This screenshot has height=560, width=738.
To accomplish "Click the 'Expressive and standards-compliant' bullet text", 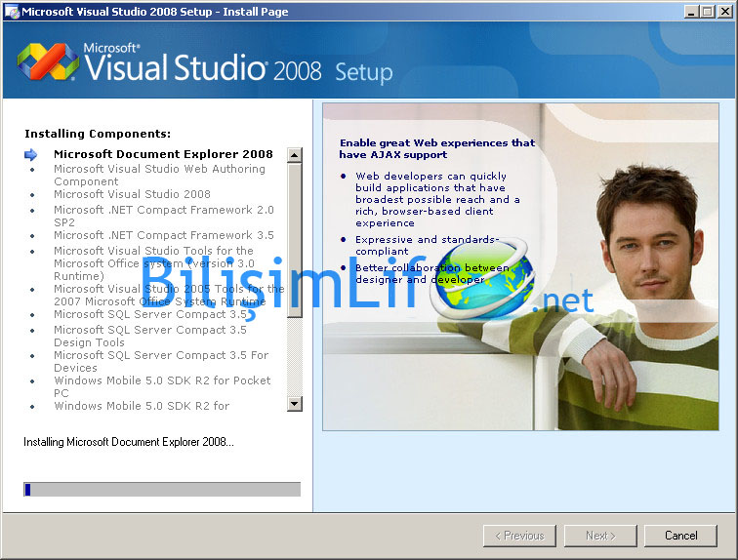I will tap(428, 245).
